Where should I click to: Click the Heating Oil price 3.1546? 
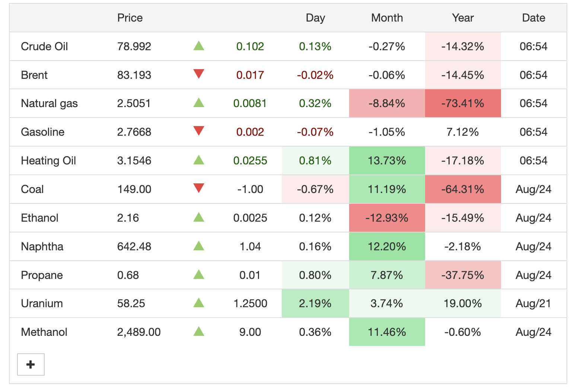click(x=134, y=161)
